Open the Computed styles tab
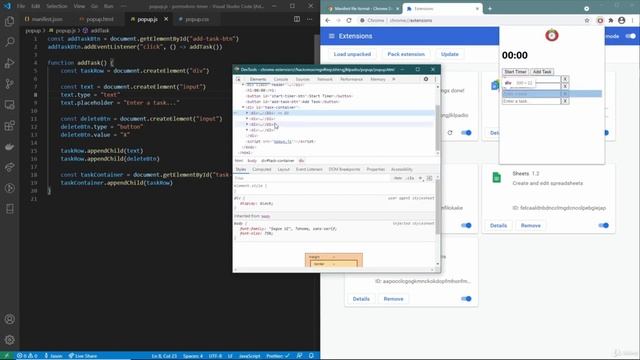The image size is (640, 360). [x=262, y=169]
